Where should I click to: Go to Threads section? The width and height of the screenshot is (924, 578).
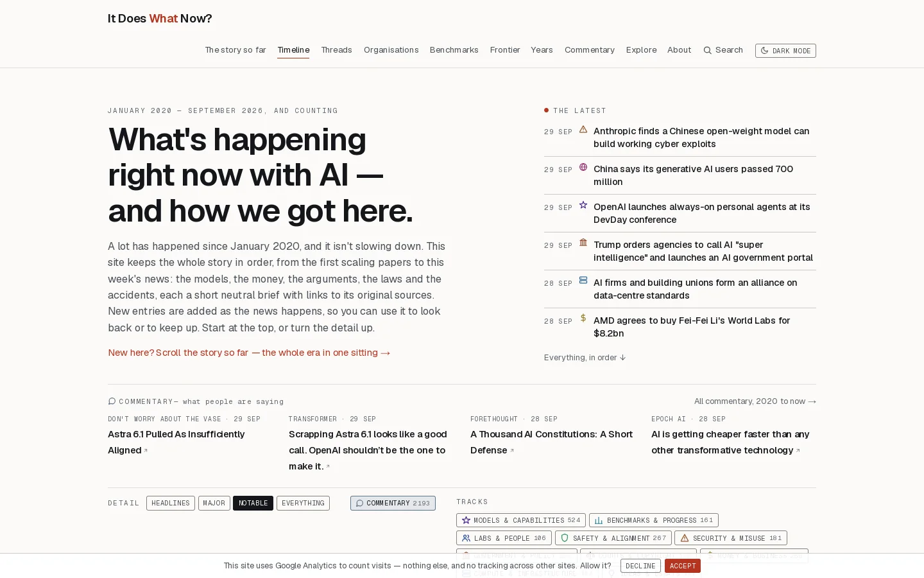click(336, 50)
